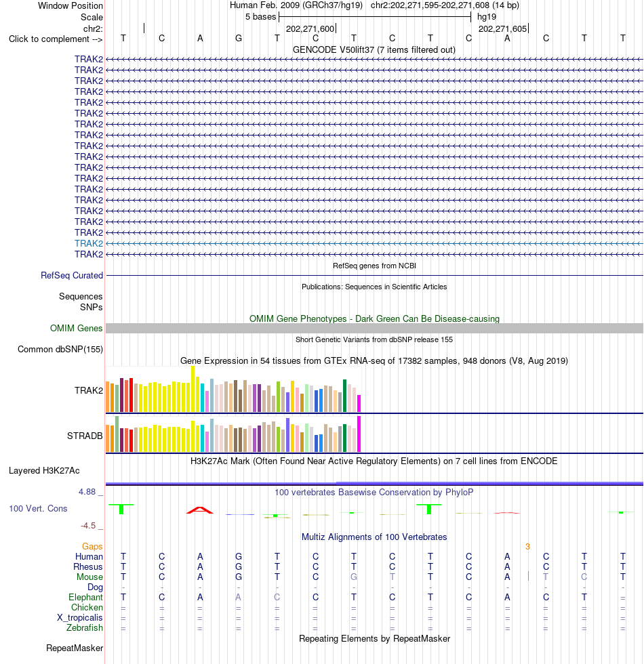
Task: Click the Layered H3K27Ac label
Action: [x=44, y=471]
